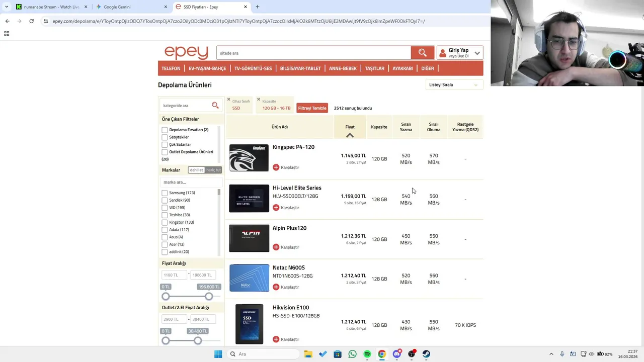Image resolution: width=644 pixels, height=362 pixels.
Task: Check the WD (195) brand checkbox
Action: [165, 208]
